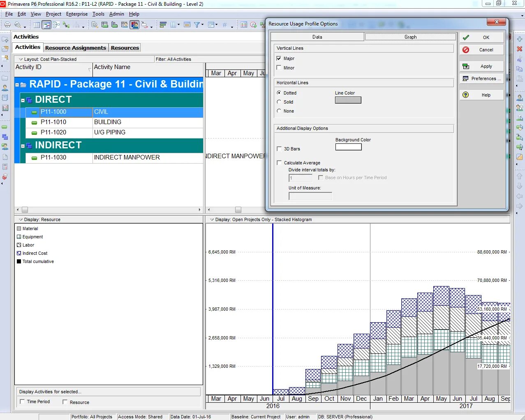Select None for horizontal lines

[279, 111]
